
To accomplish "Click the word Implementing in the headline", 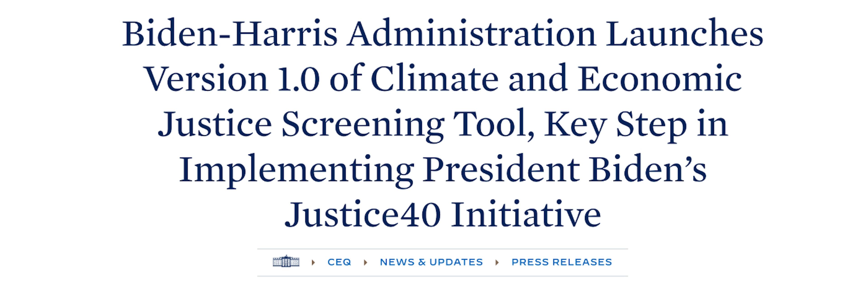I will 297,170.
